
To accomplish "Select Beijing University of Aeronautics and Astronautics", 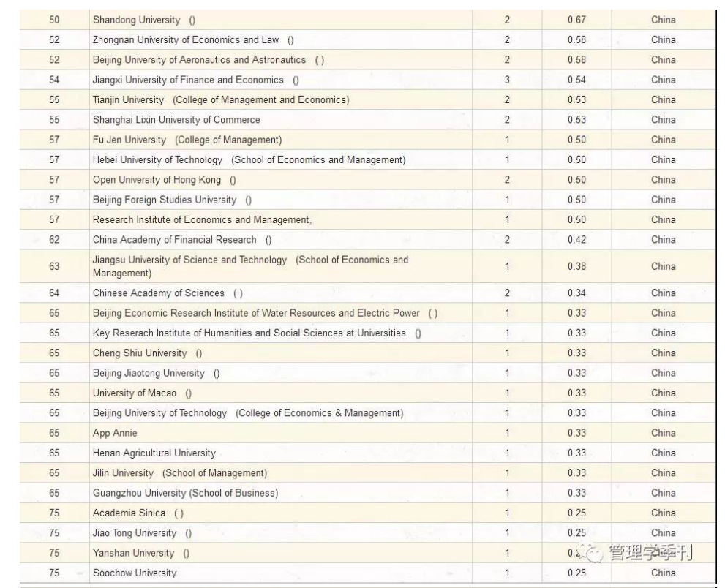I will point(208,60).
